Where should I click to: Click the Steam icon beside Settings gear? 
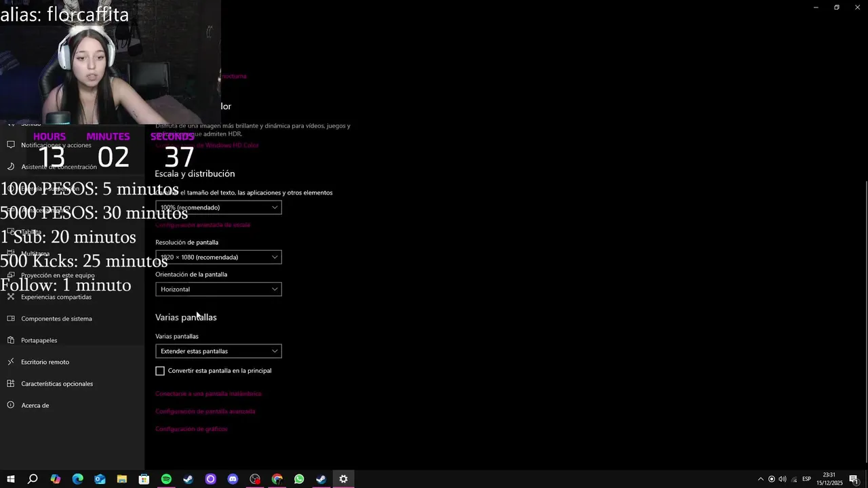[321, 479]
